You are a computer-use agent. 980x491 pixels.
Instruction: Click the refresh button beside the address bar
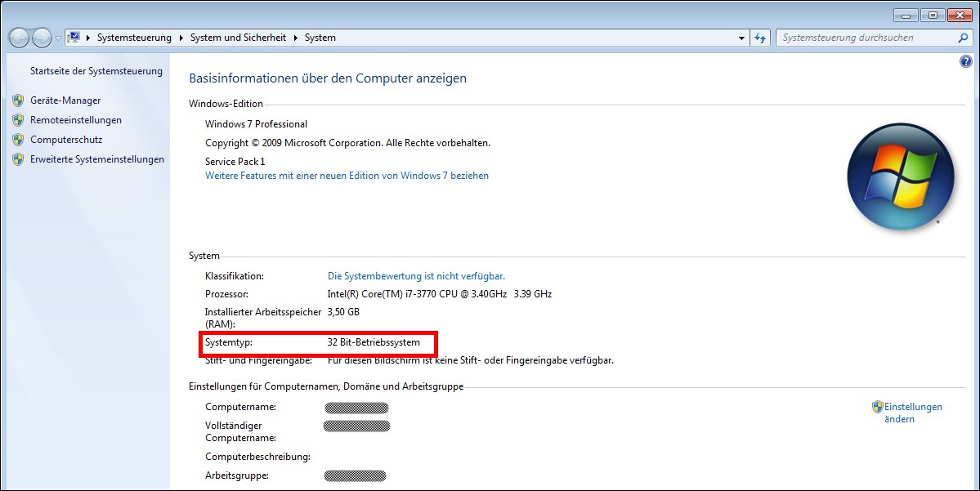(x=761, y=38)
